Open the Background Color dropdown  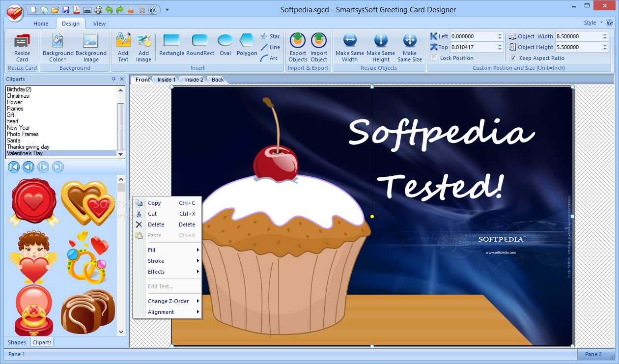(x=58, y=48)
